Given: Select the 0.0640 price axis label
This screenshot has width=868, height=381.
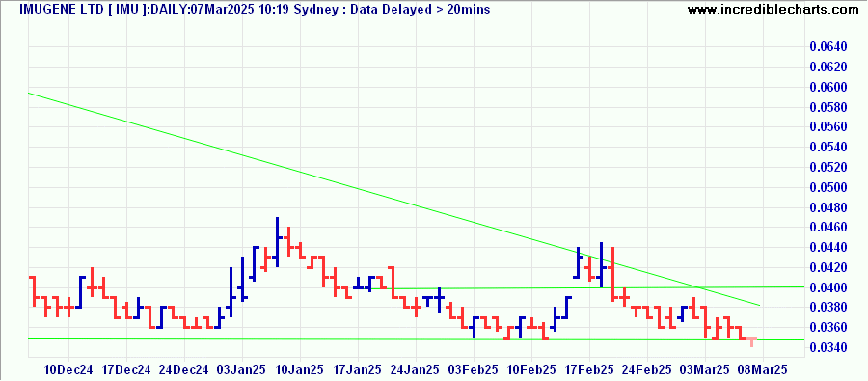Looking at the screenshot, I should coord(828,47).
